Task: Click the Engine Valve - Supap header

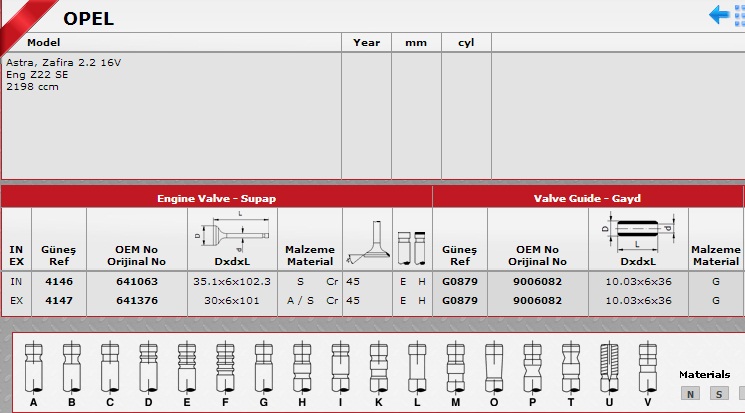Action: (216, 198)
